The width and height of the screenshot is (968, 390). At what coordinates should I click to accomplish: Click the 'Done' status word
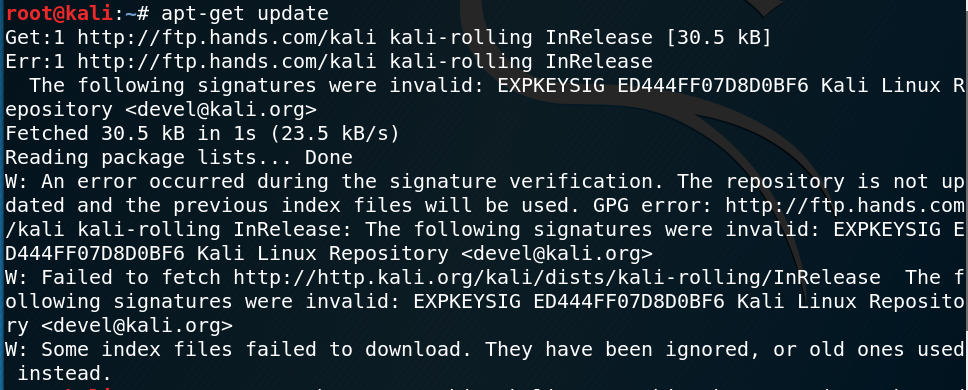click(x=328, y=157)
